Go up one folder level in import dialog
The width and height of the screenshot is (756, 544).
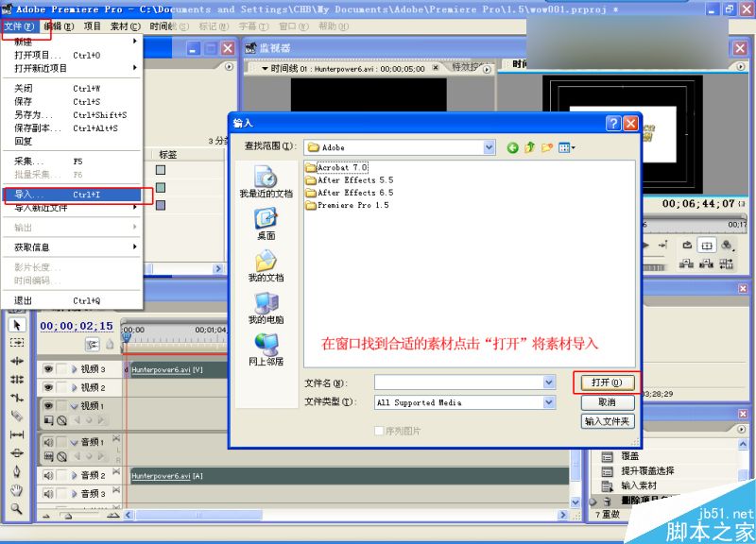pos(530,148)
